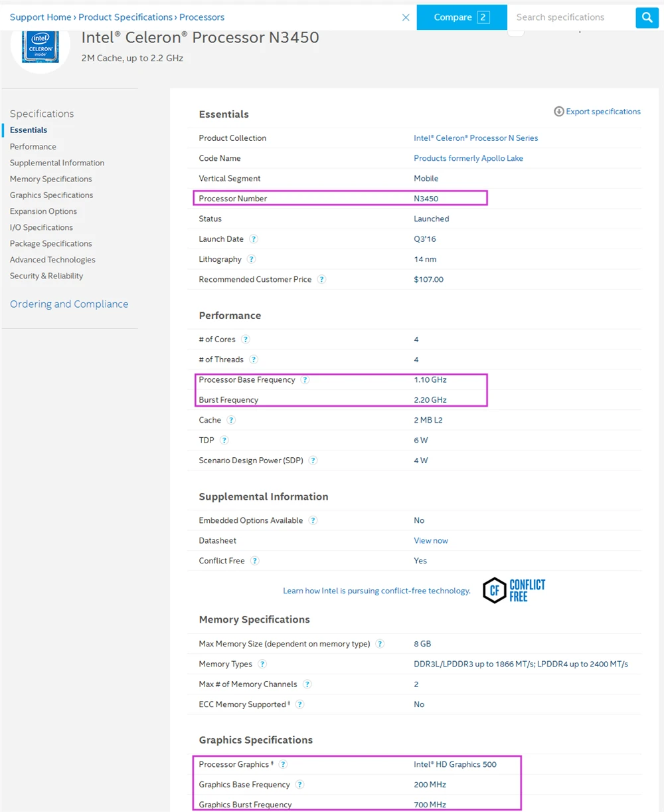Open help icon for Memory Types
The width and height of the screenshot is (664, 812).
(262, 664)
